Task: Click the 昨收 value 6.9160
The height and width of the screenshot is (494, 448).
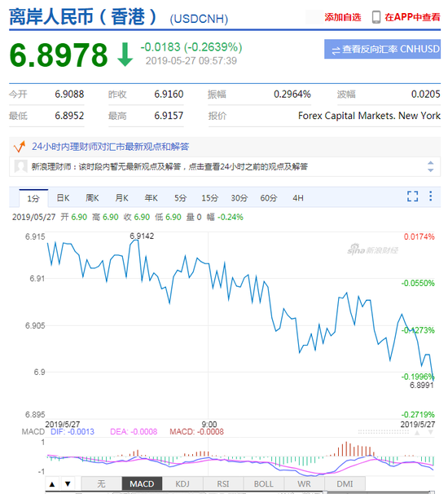Action: point(169,95)
